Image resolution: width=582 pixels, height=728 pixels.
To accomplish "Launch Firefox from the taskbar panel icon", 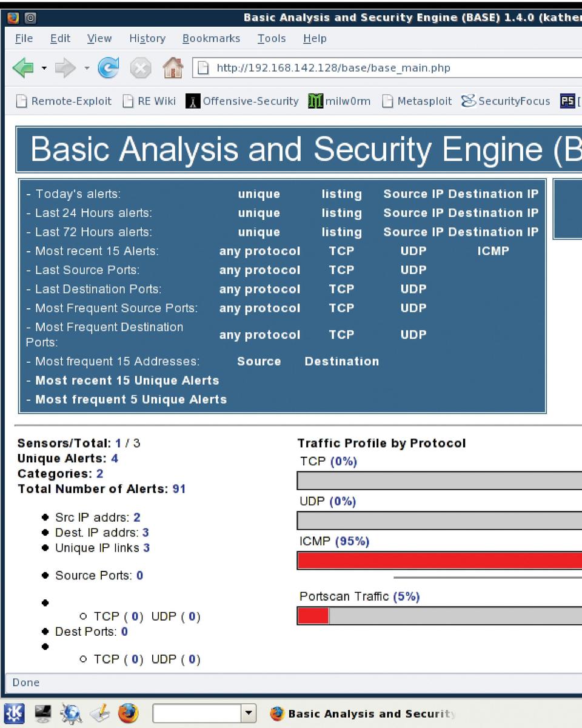I will [x=128, y=713].
